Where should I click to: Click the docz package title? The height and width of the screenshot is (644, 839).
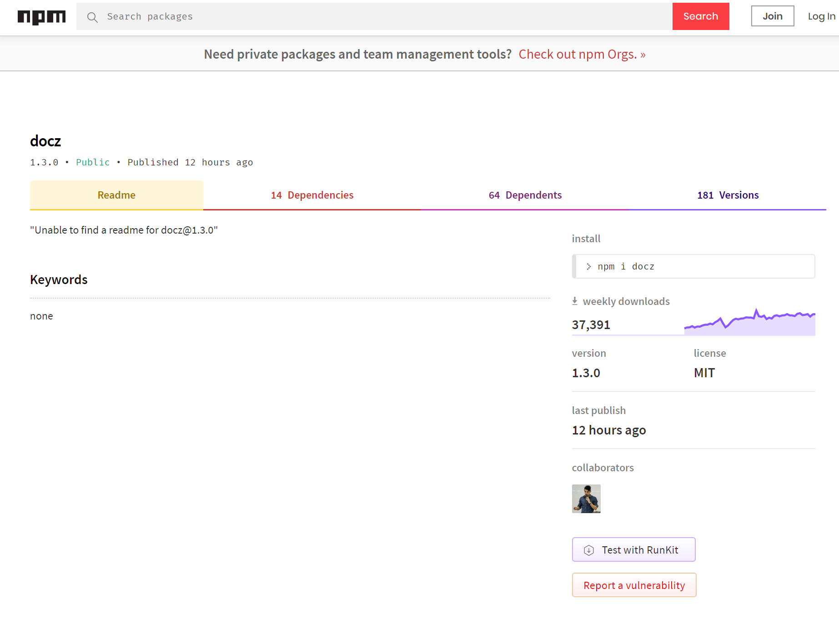click(x=45, y=141)
